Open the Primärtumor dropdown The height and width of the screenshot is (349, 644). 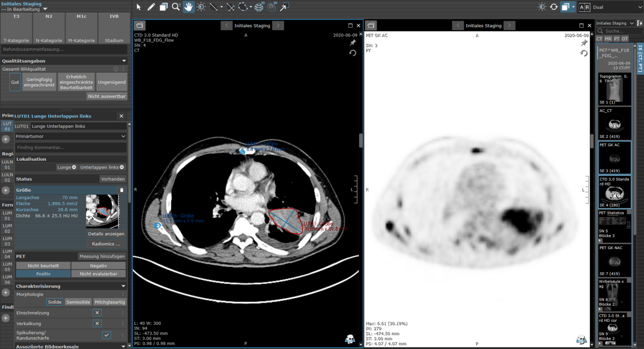[x=71, y=136]
